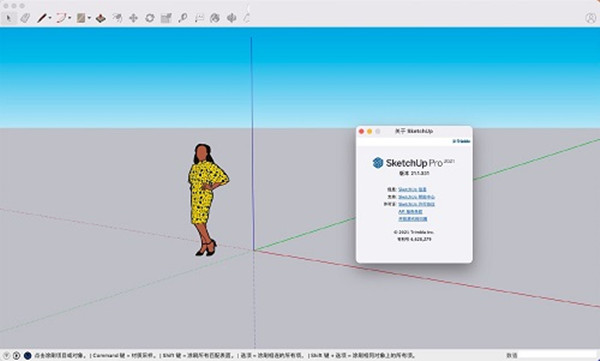Open the user account profile icon

(591, 18)
